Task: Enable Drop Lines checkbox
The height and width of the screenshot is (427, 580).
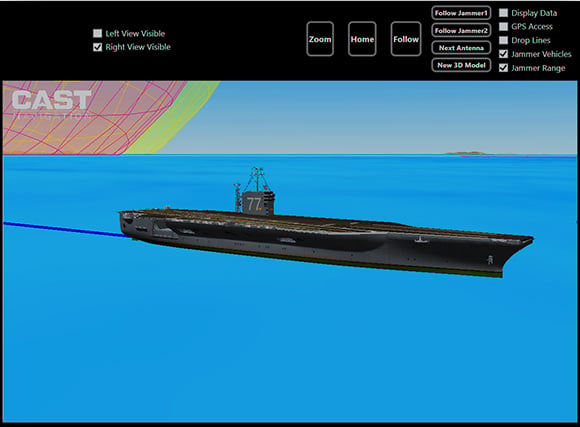Action: tap(503, 40)
